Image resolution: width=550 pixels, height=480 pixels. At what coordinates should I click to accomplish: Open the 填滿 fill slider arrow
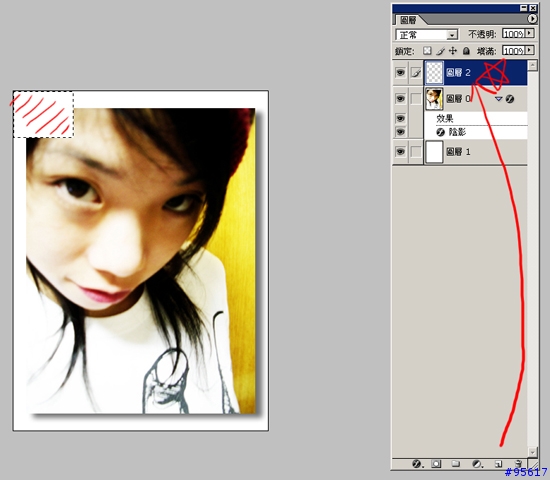[x=530, y=50]
